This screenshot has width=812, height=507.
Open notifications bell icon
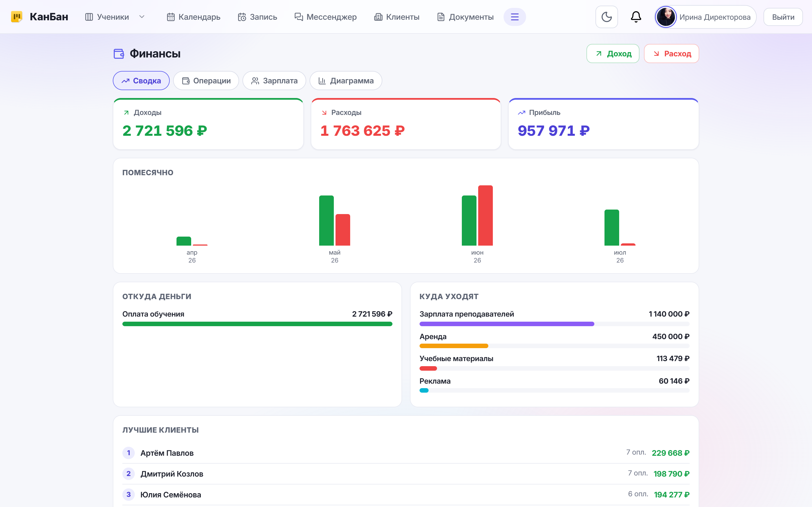tap(636, 17)
